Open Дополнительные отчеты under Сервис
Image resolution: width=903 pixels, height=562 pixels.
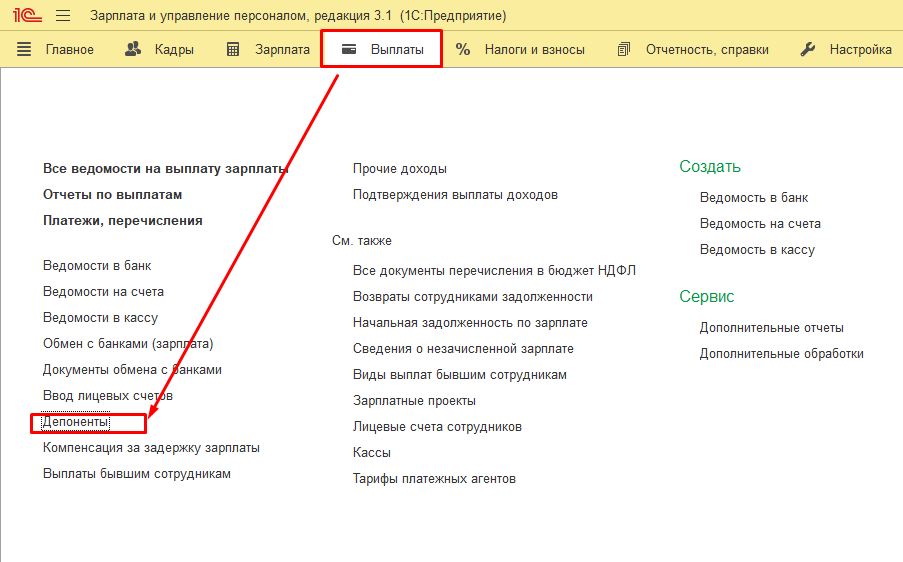[x=771, y=328]
